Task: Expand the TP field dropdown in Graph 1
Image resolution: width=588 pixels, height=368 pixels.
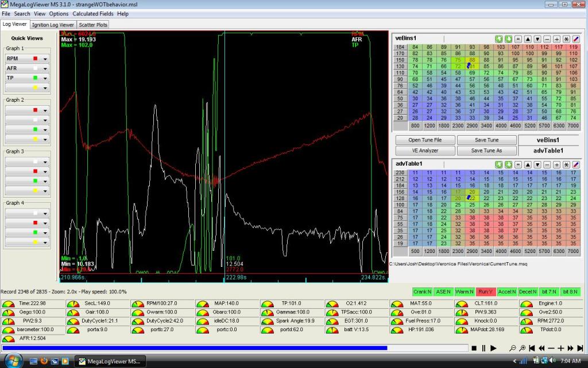Action: [x=45, y=78]
